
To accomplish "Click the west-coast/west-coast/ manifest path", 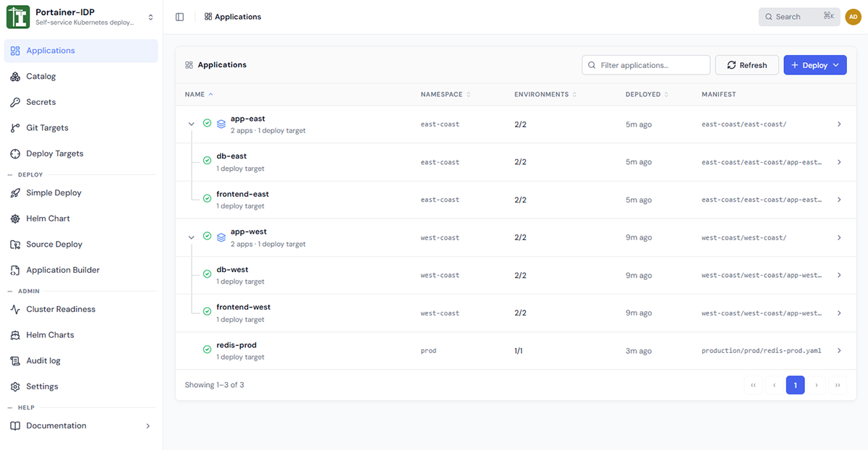I will coord(744,238).
